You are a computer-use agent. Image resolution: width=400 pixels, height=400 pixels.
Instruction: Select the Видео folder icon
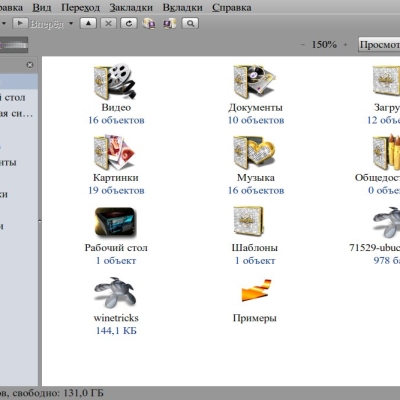[x=115, y=82]
